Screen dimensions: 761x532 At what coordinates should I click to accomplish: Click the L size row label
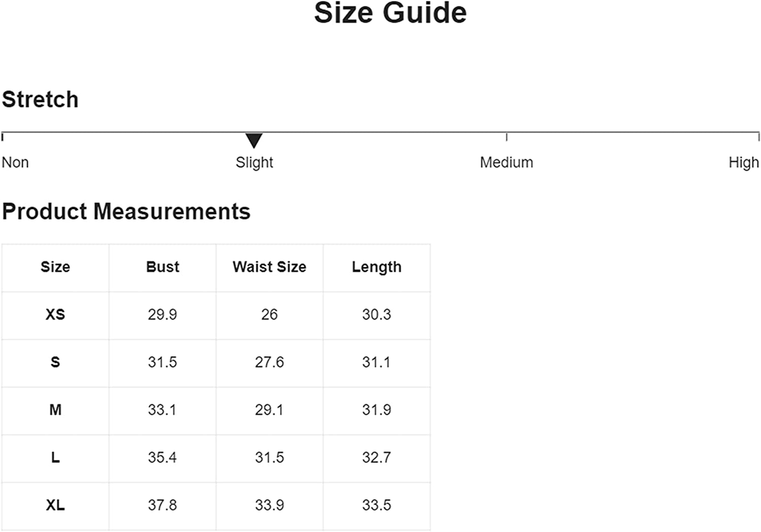click(55, 457)
